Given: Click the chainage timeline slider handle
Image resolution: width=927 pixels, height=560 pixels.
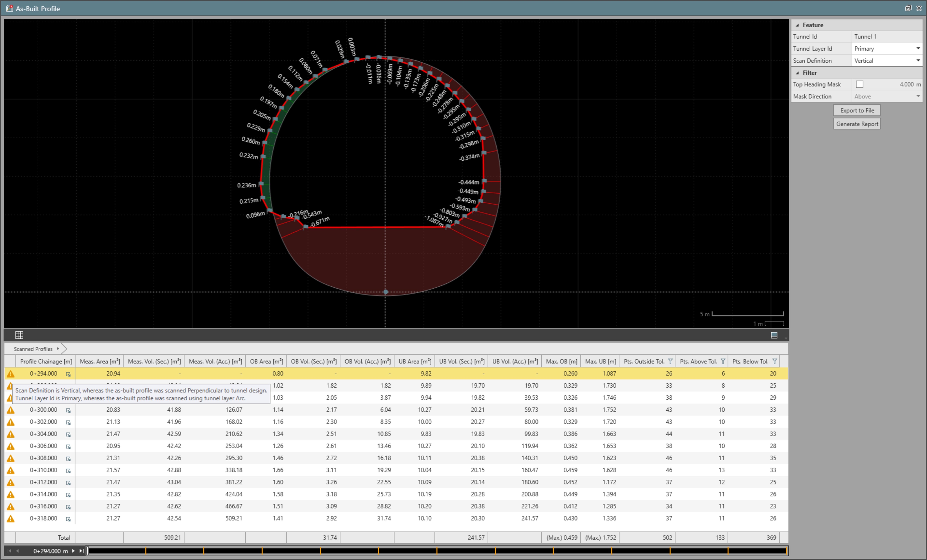Looking at the screenshot, I should tap(88, 551).
